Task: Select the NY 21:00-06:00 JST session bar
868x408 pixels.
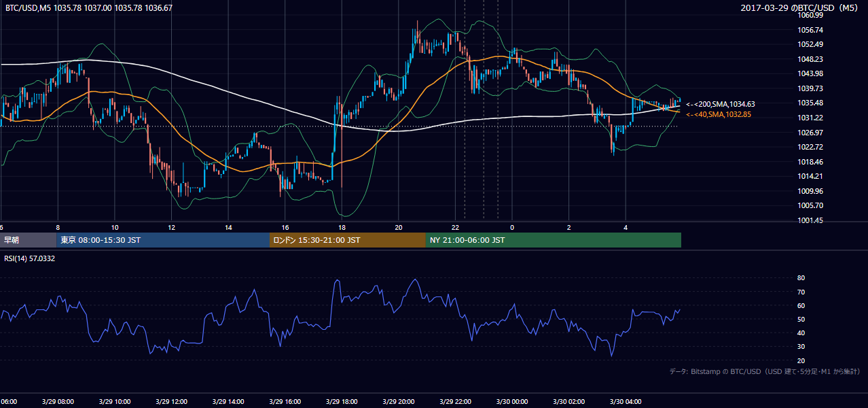Action: (x=554, y=240)
